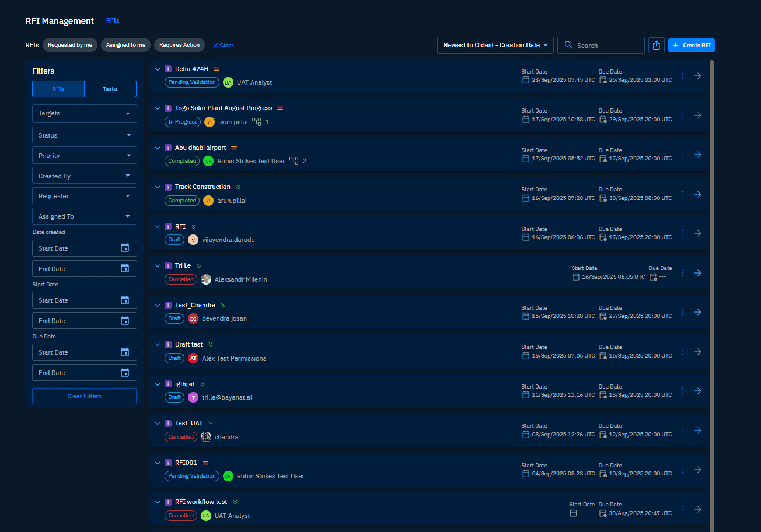Switch to the Tasks tab in Filters
This screenshot has height=532, width=761.
(110, 89)
